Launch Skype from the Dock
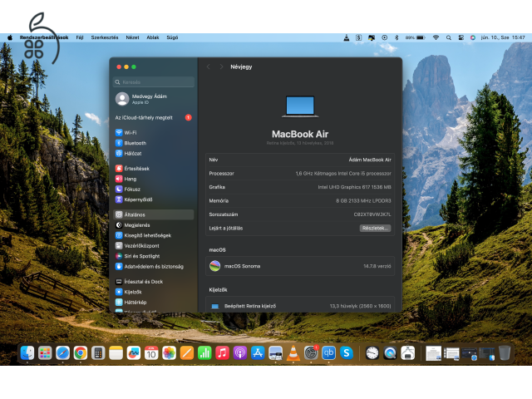This screenshot has height=399, width=532. [347, 353]
